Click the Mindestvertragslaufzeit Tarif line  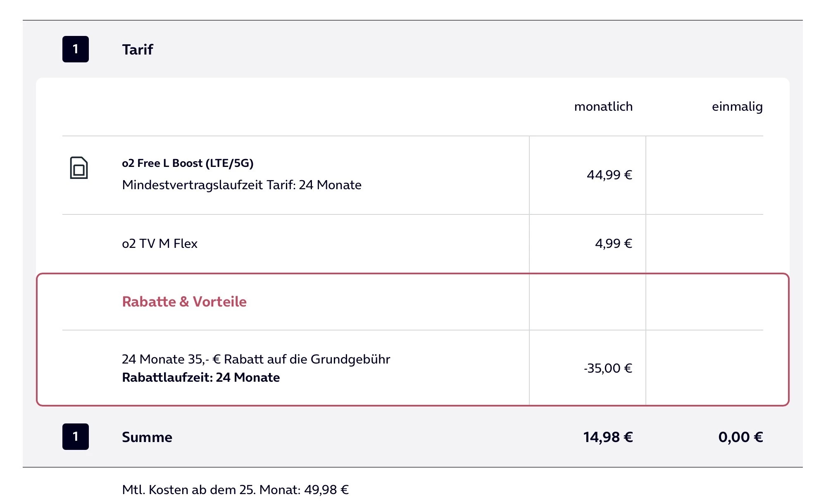pyautogui.click(x=242, y=185)
